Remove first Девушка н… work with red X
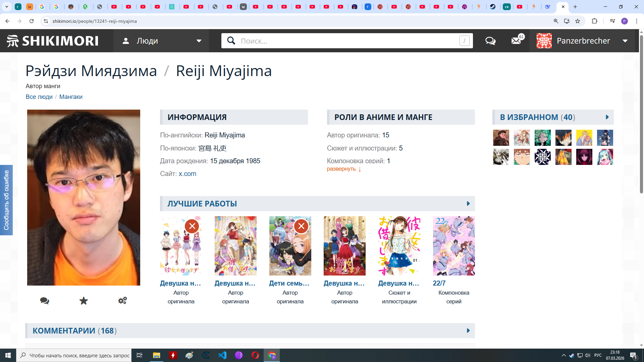The height and width of the screenshot is (362, 644). (x=192, y=226)
